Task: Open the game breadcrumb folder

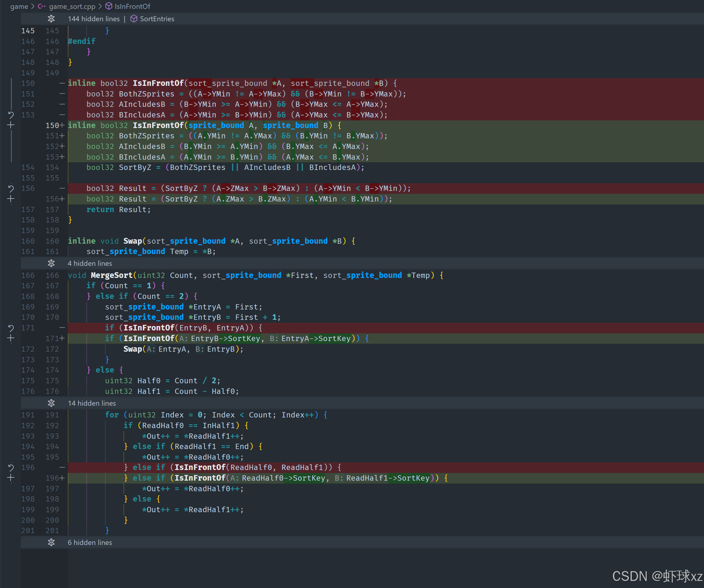Action: tap(19, 6)
